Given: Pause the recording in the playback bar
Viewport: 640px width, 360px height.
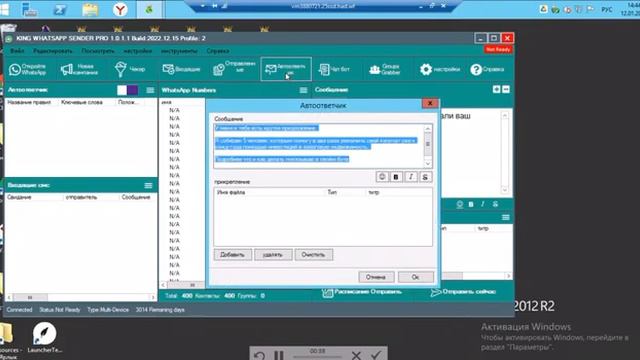Looking at the screenshot, I should (x=279, y=356).
